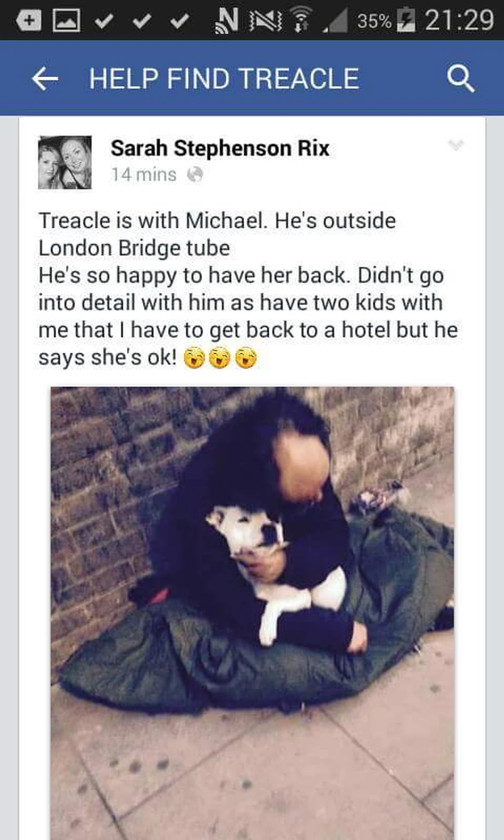Image resolution: width=504 pixels, height=840 pixels.
Task: Tap the plus notification icon in status bar
Action: tap(28, 20)
